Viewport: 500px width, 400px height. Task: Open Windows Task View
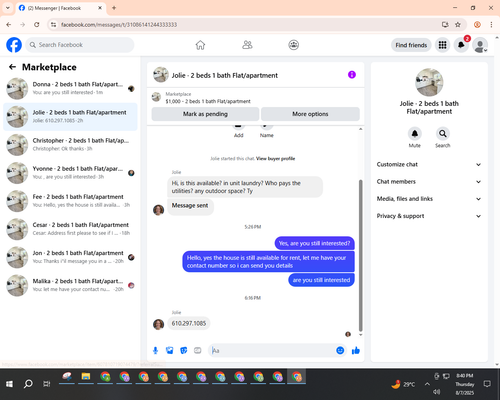(x=47, y=384)
